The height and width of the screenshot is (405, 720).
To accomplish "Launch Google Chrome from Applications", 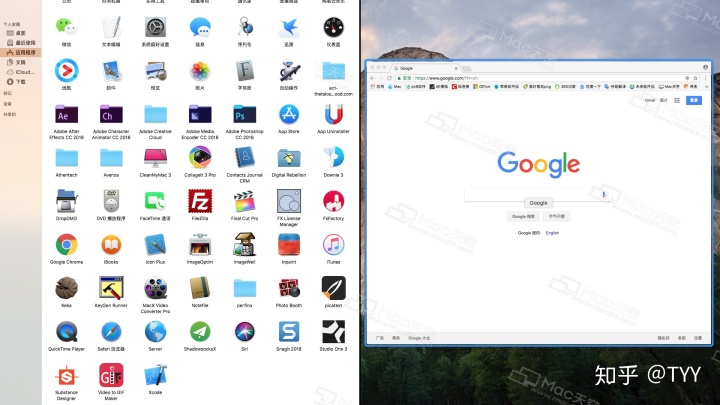I will point(66,245).
